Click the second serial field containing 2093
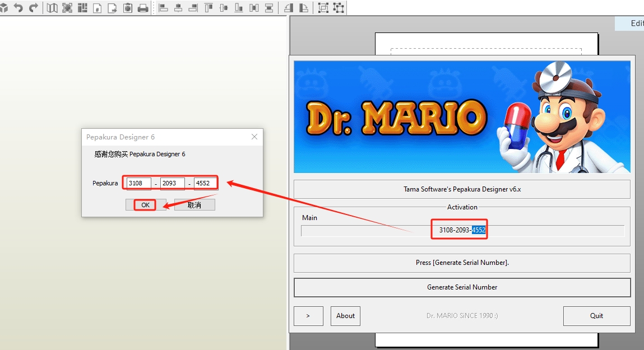644x350 pixels. tap(172, 183)
